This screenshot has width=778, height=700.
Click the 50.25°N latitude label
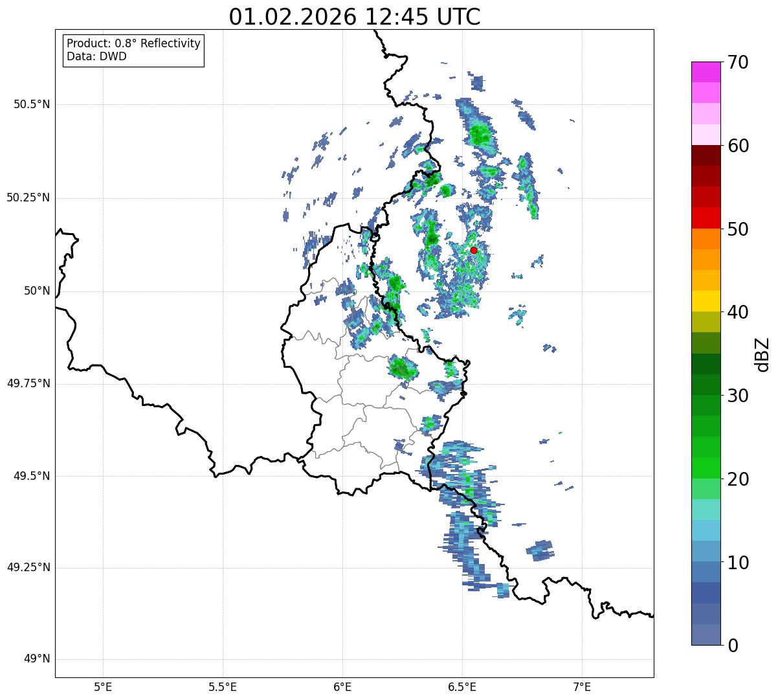coord(28,198)
